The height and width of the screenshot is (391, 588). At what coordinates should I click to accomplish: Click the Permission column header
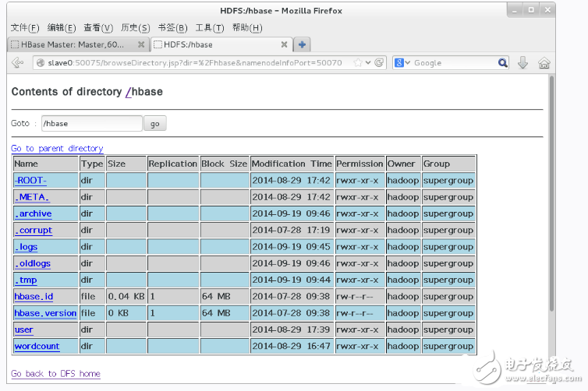pos(360,164)
